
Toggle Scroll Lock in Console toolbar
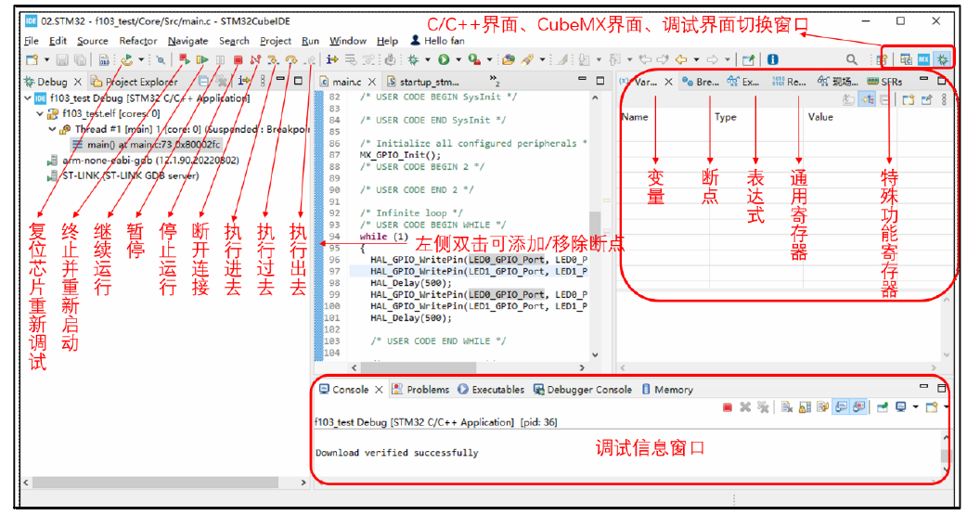805,406
